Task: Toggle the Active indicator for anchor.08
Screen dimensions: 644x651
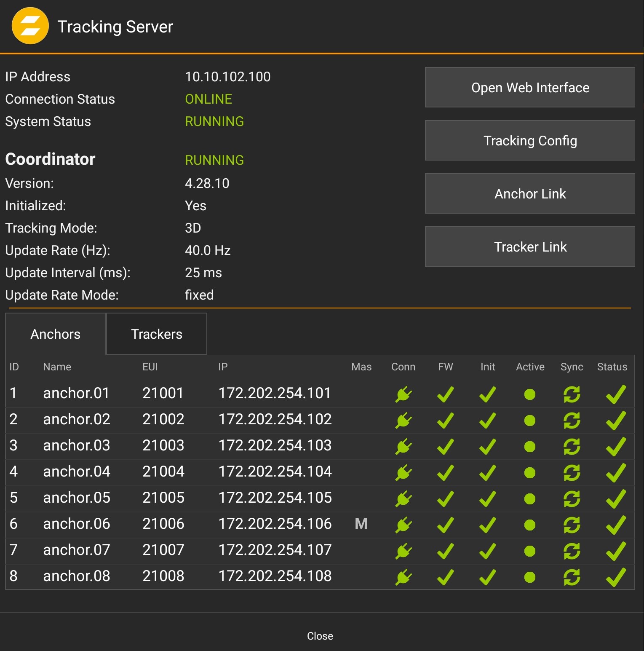Action: (530, 576)
